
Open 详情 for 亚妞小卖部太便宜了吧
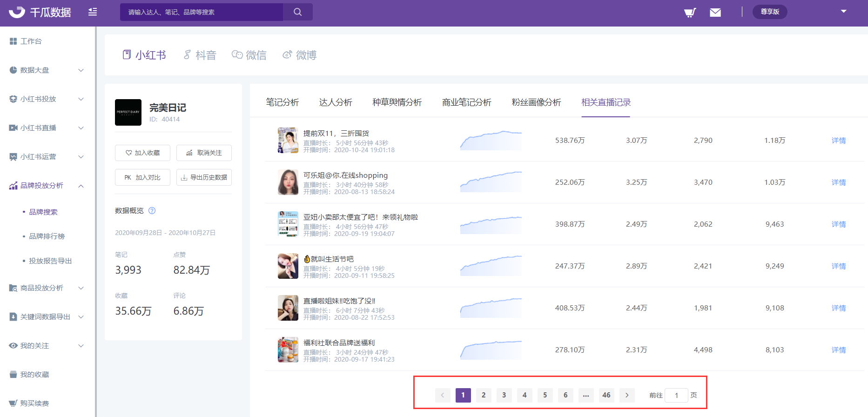point(839,224)
